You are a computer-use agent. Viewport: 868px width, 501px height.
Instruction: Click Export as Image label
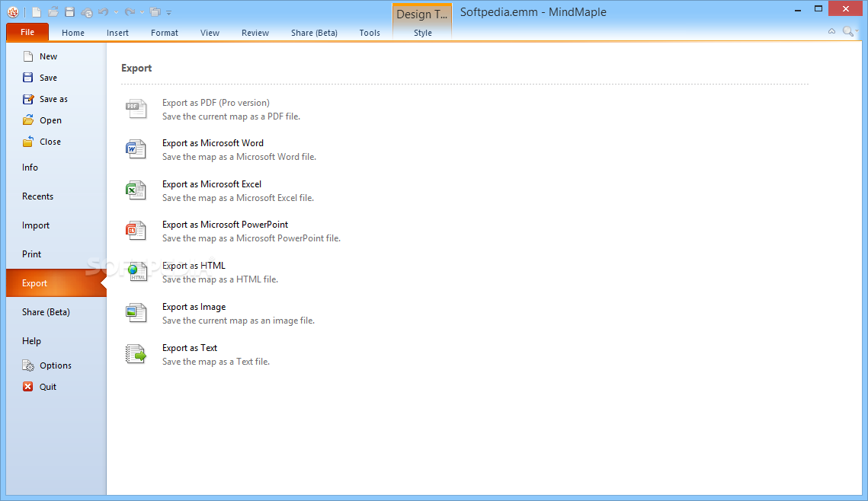[x=194, y=307]
